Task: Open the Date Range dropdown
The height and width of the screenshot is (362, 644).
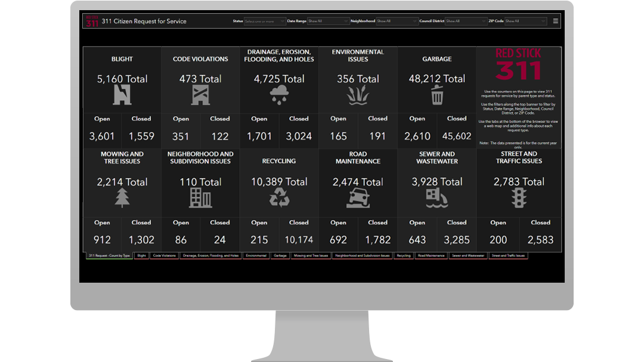Action: pyautogui.click(x=328, y=21)
